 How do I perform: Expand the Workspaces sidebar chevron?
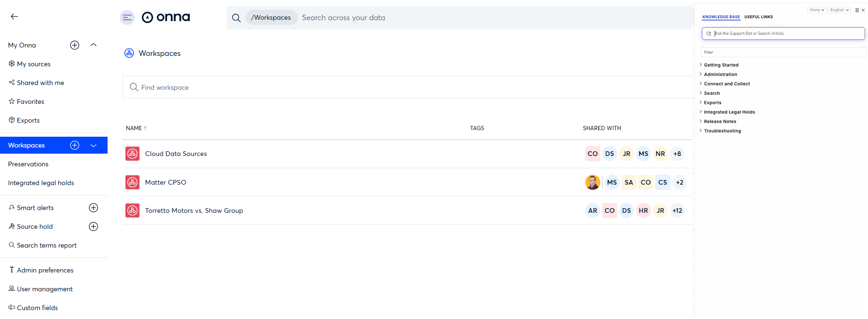[x=93, y=145]
